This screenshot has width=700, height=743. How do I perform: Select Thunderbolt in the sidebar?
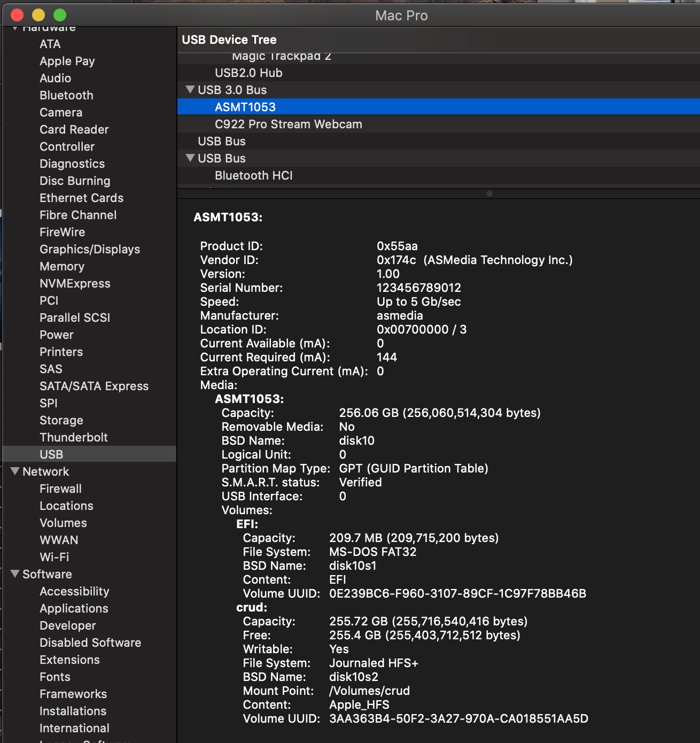[74, 437]
